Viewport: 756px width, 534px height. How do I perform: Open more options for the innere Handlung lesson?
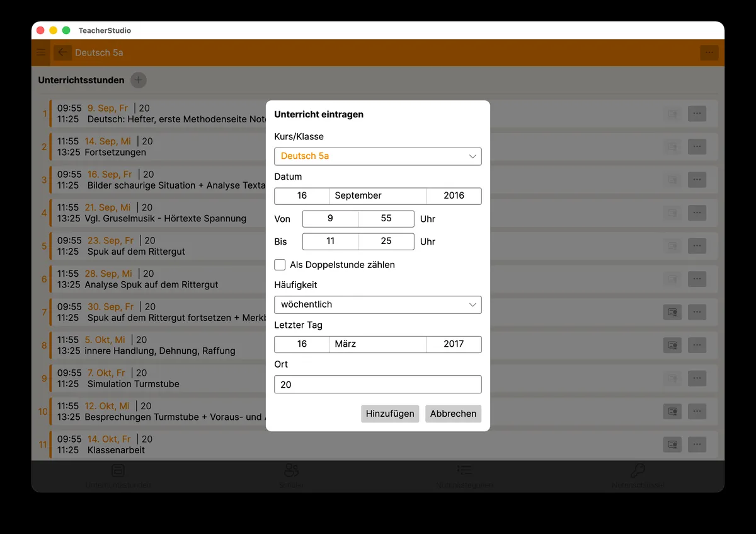(697, 345)
